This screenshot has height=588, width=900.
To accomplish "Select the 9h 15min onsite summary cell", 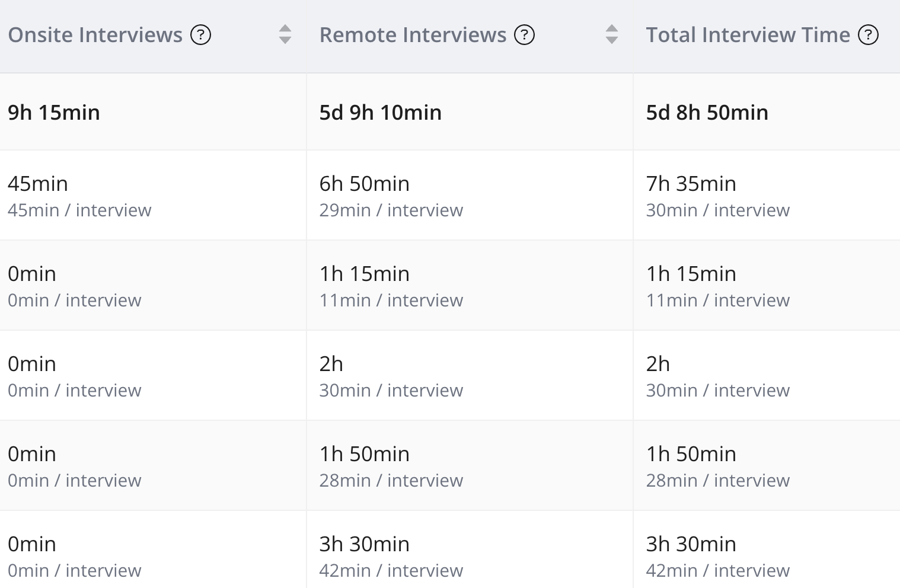I will pyautogui.click(x=54, y=112).
